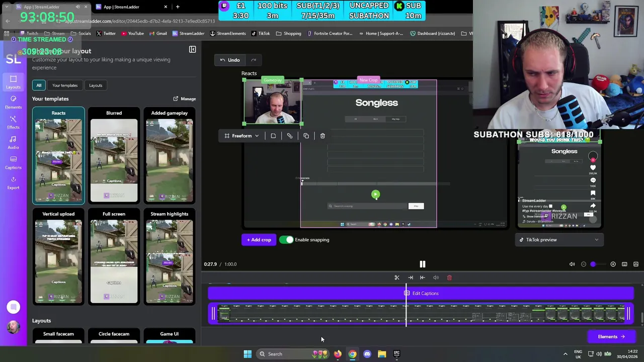Open Discord from the taskbar
The image size is (644, 362).
click(x=367, y=354)
